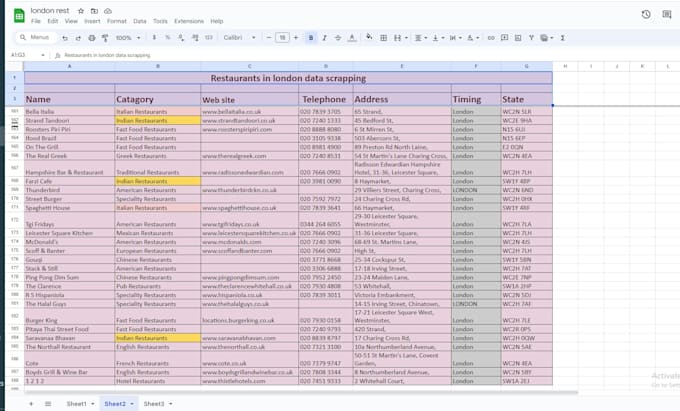Open the Sheet3 tab options arrow

(x=170, y=404)
